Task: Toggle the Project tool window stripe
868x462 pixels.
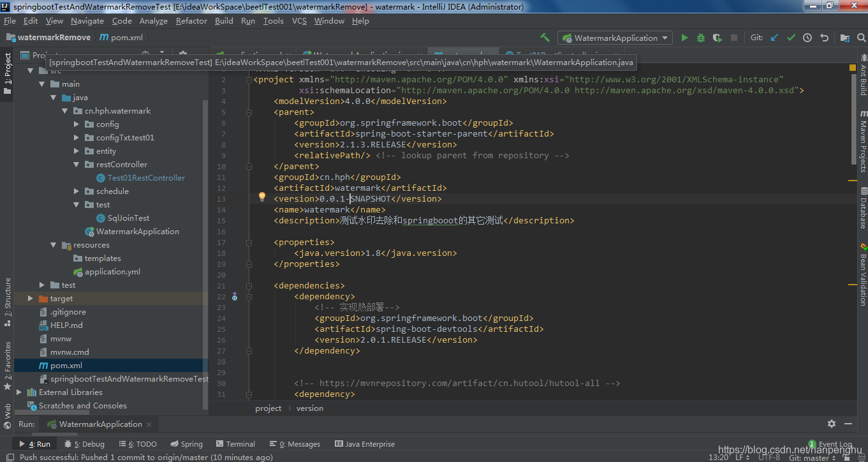Action: pos(7,73)
